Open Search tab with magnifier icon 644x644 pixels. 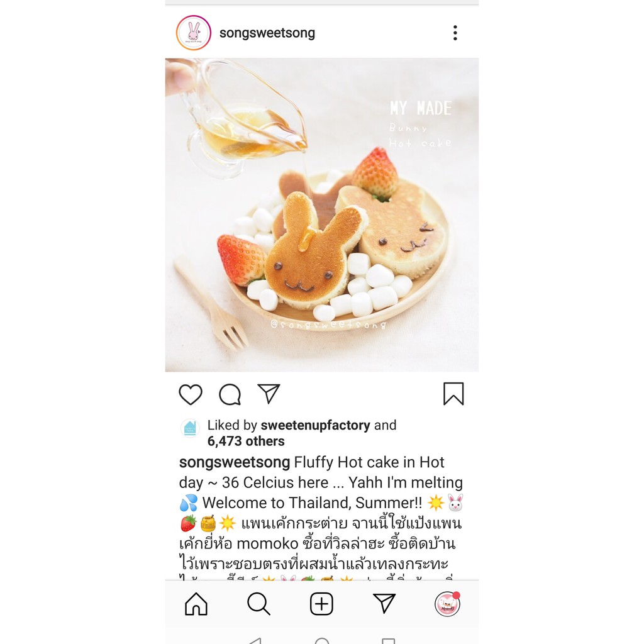258,604
